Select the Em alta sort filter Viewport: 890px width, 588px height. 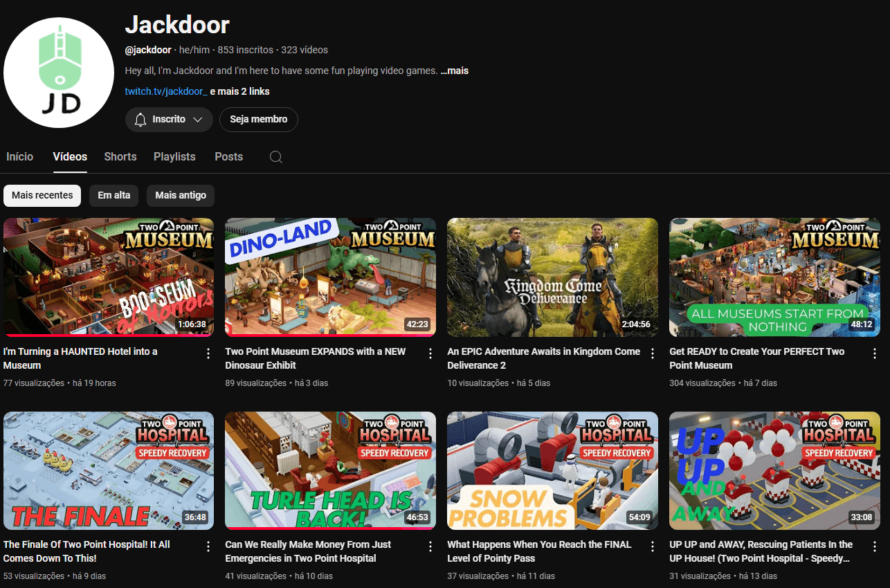click(114, 196)
